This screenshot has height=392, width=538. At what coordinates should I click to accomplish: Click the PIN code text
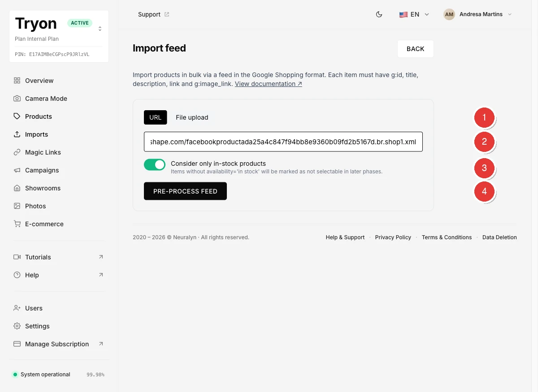point(52,54)
